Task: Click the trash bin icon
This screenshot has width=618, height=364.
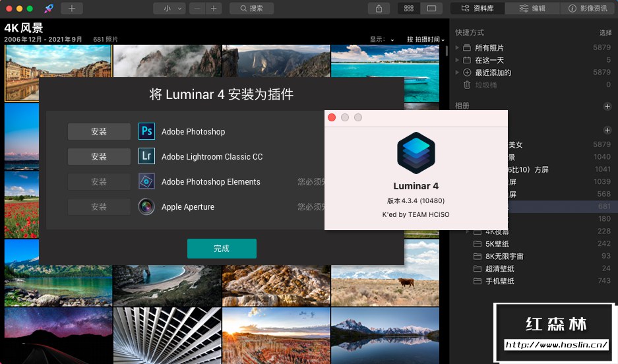Action: click(467, 84)
